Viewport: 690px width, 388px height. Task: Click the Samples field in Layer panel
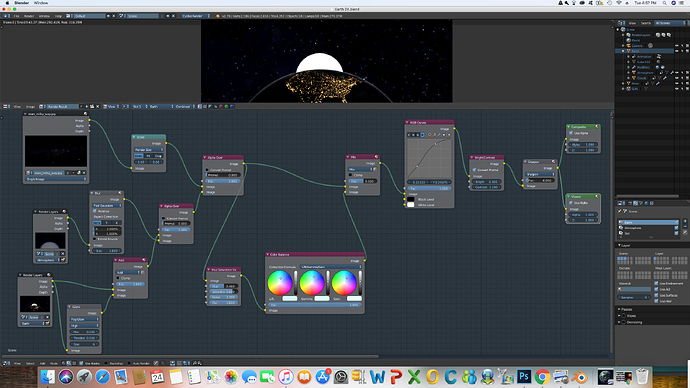tap(634, 297)
